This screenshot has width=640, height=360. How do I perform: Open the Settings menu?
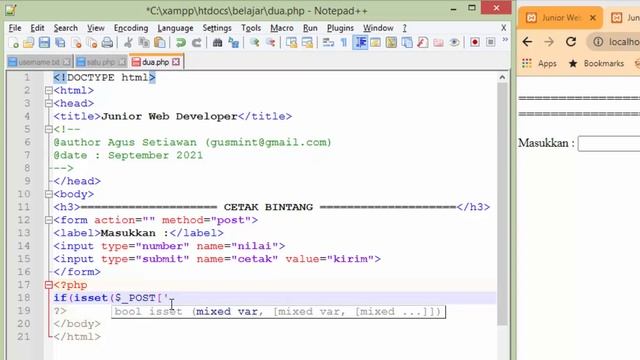pos(217,28)
